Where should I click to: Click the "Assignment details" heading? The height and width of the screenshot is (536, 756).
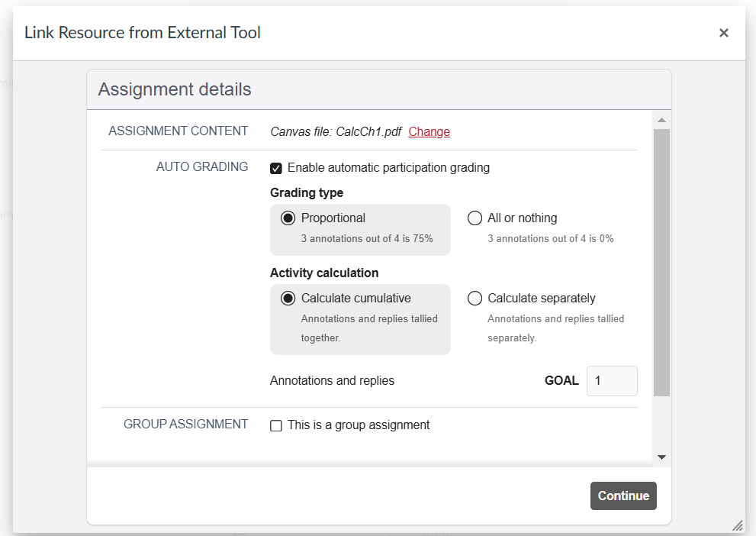pyautogui.click(x=175, y=89)
